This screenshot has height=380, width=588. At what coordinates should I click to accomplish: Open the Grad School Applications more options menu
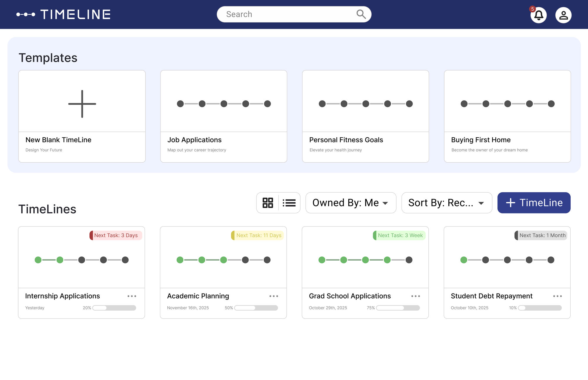(x=415, y=296)
